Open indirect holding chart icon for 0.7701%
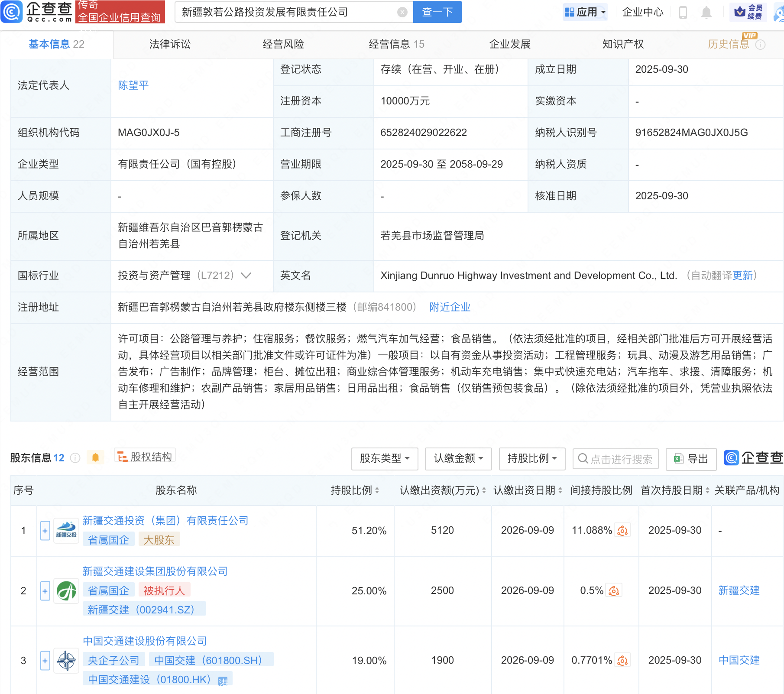Viewport: 784px width, 694px height. [622, 661]
